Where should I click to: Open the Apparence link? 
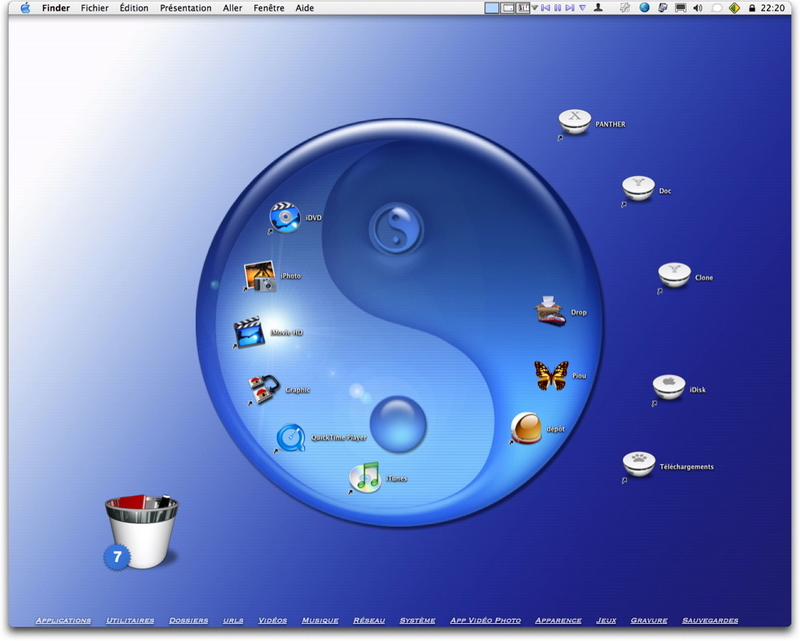pyautogui.click(x=559, y=621)
